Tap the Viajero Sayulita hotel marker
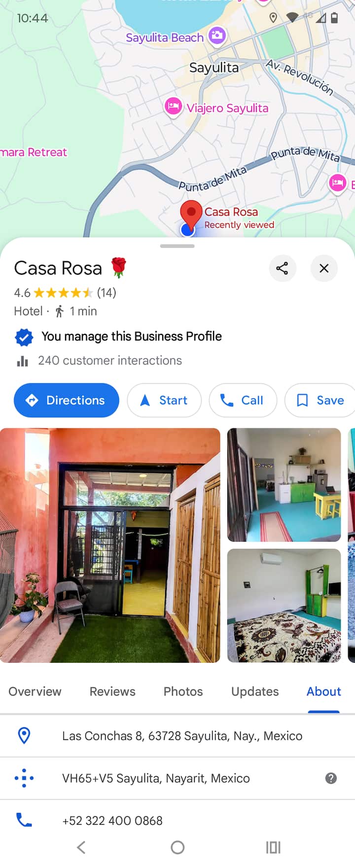Screen dimensions: 355x868 [173, 106]
